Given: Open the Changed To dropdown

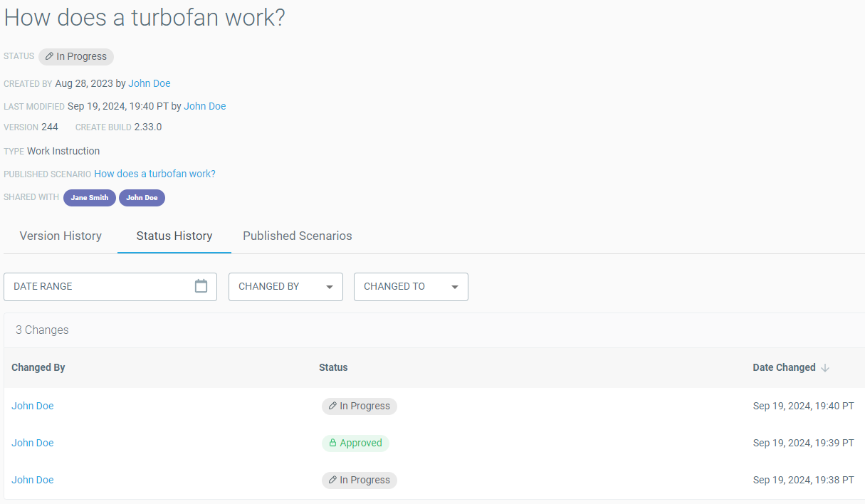Looking at the screenshot, I should click(411, 287).
